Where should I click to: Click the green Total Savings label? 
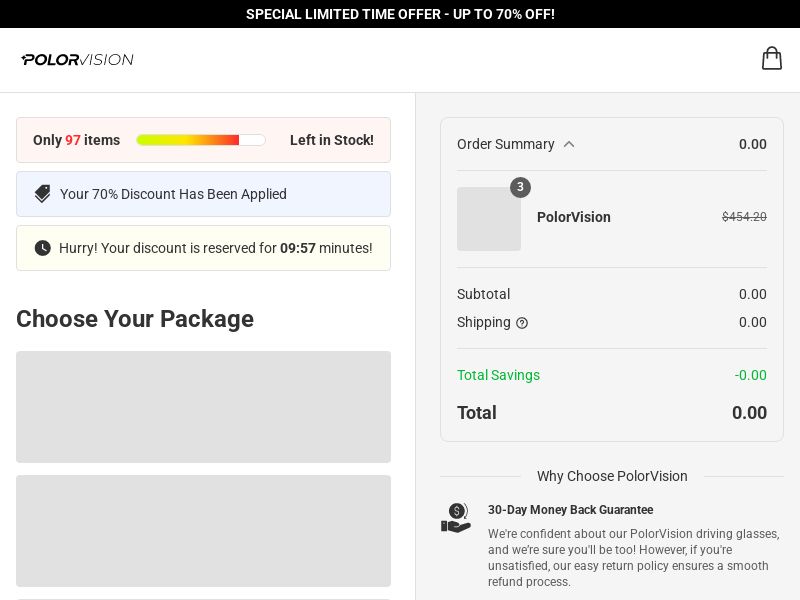[498, 375]
